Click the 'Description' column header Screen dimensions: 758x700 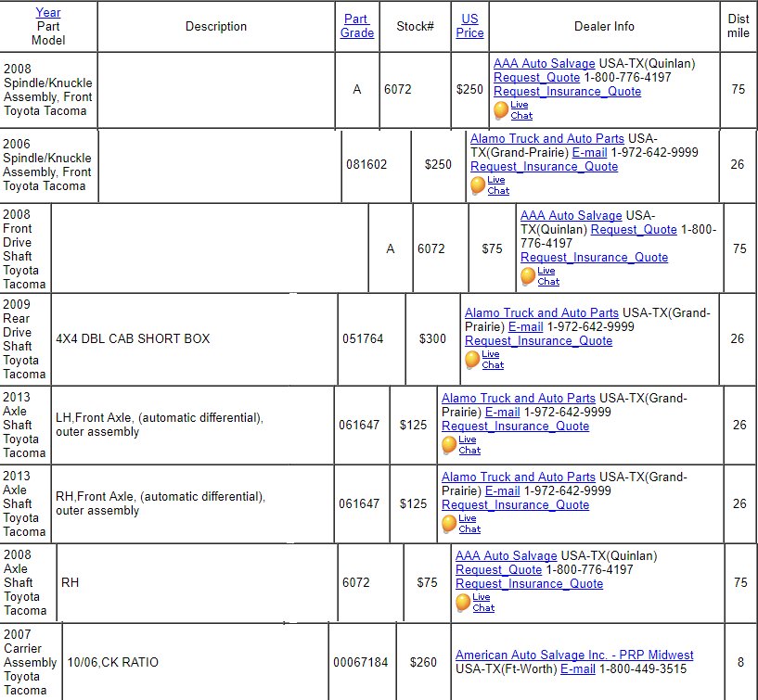216,27
